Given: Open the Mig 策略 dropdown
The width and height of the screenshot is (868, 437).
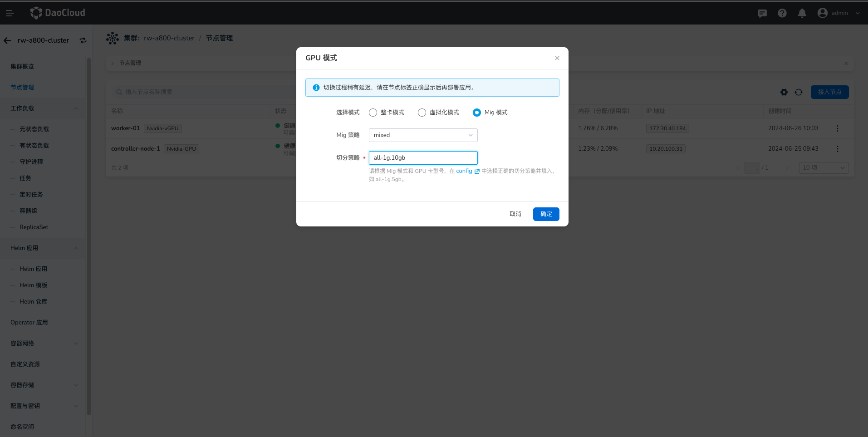Looking at the screenshot, I should [x=423, y=135].
